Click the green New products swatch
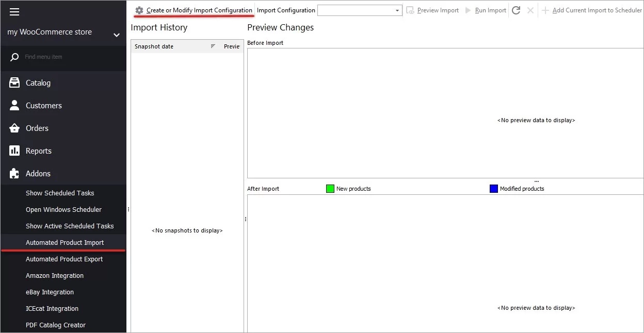Screen dimensions: 644x333 [330, 189]
